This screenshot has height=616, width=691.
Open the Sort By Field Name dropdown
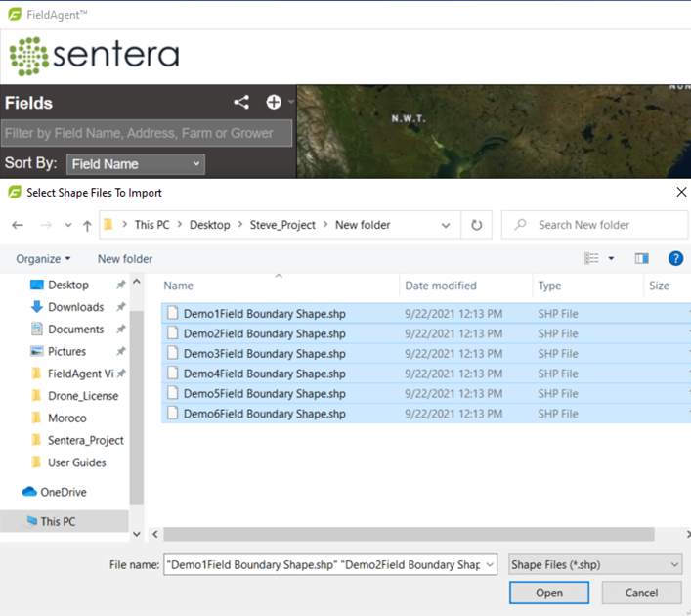136,164
